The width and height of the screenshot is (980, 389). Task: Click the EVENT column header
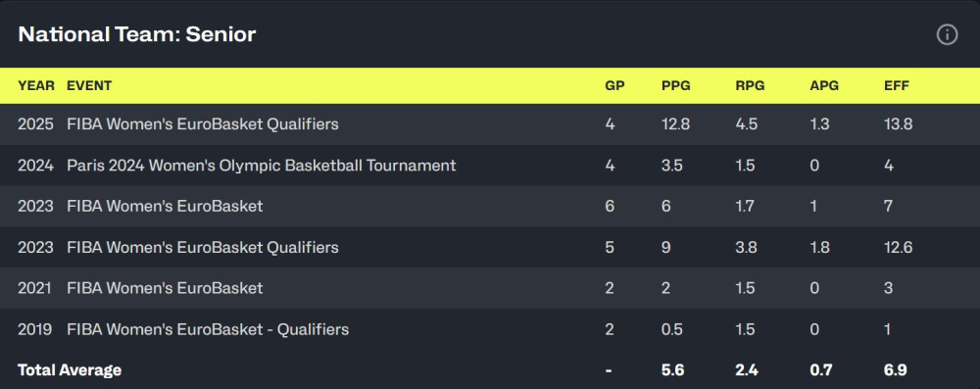[89, 85]
